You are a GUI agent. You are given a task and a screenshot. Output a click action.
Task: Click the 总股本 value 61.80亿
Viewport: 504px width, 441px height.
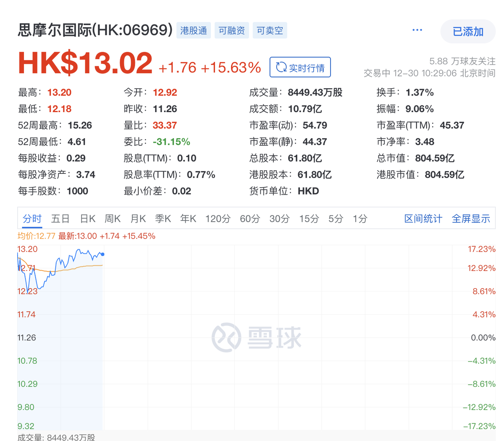(305, 158)
